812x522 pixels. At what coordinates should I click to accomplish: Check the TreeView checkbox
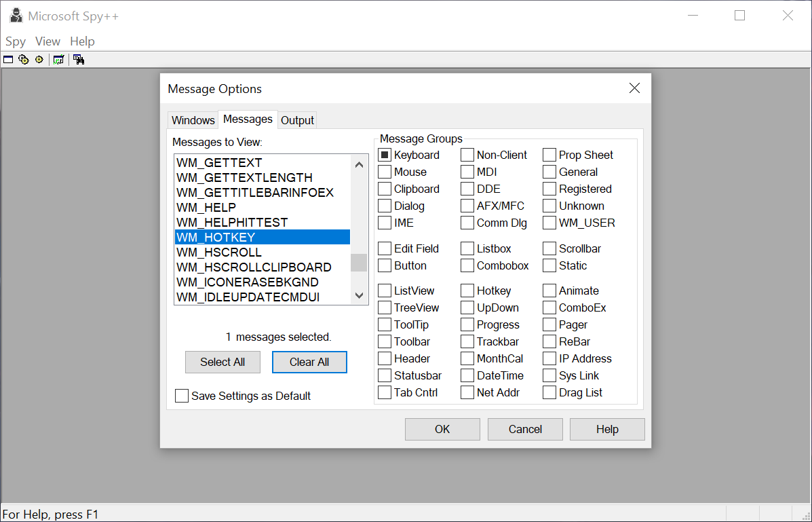(385, 308)
